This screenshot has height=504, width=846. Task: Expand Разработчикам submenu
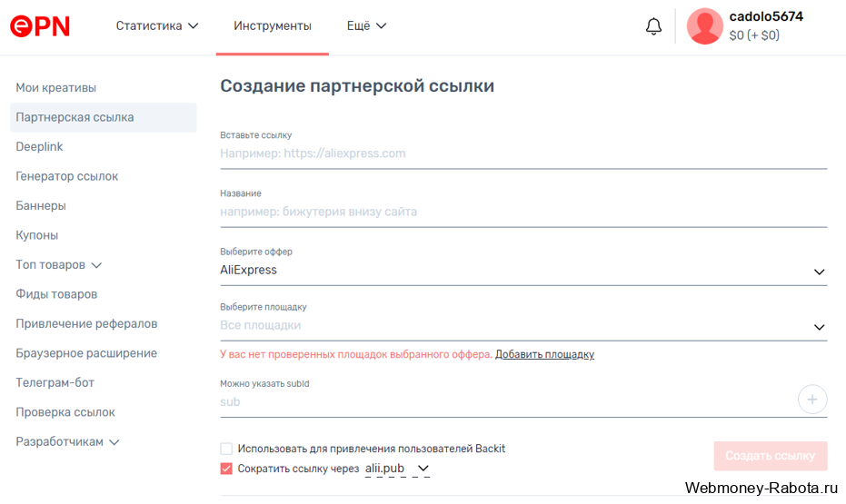click(x=67, y=442)
